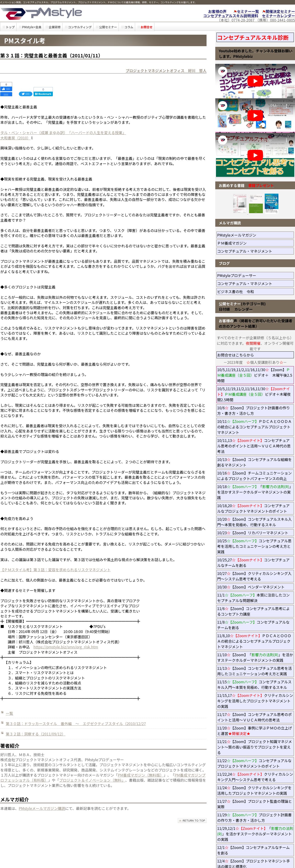Open 11/27 プロジェクト監査の理論と実際 seminar

tap(255, 804)
